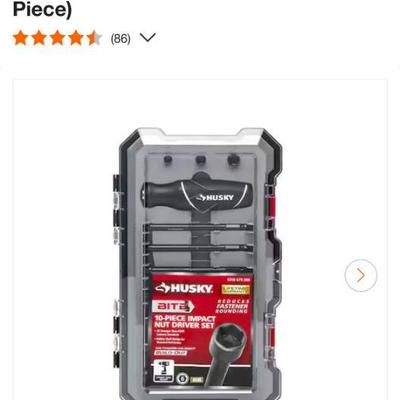
Task: Click the first orange rating star
Action: [21, 38]
